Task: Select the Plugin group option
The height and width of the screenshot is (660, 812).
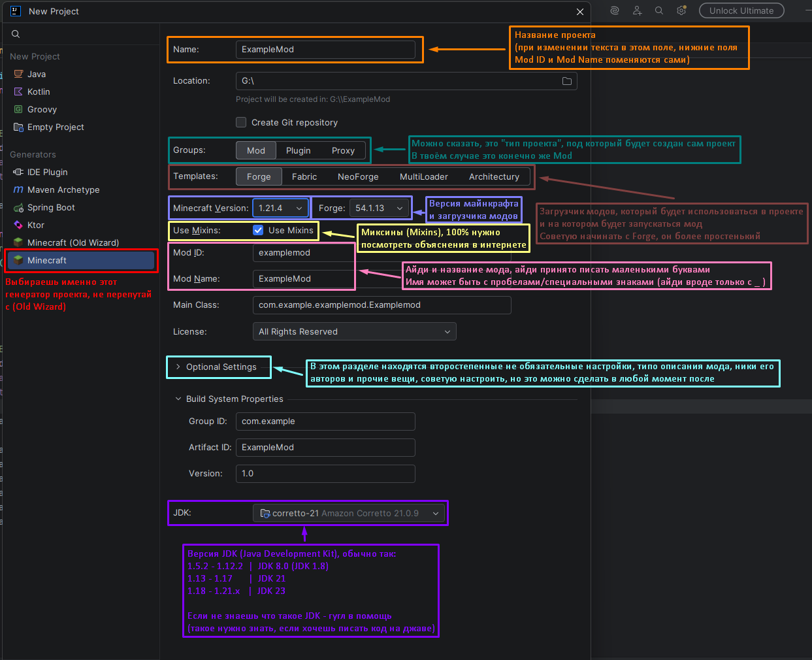Action: click(298, 150)
